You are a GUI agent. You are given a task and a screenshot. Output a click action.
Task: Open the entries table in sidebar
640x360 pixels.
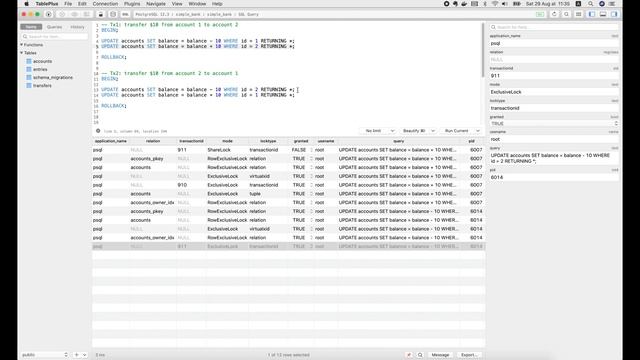coord(40,69)
